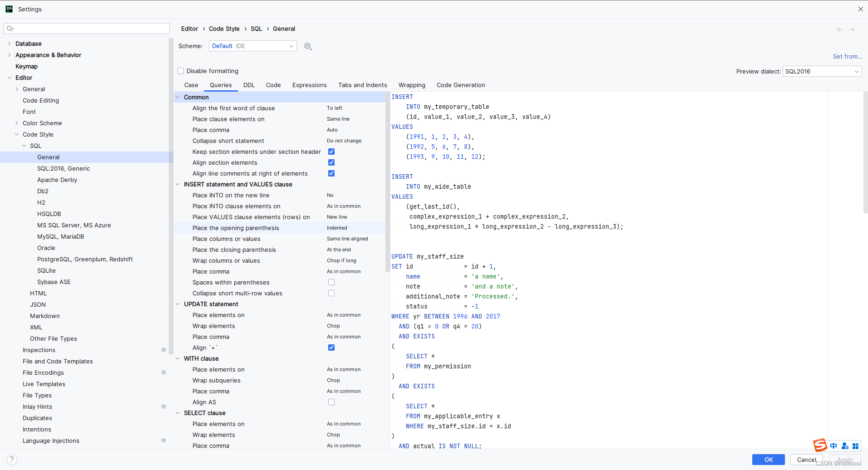Image resolution: width=868 pixels, height=470 pixels.
Task: Click the options list vertical scrollbar
Action: tap(387, 181)
